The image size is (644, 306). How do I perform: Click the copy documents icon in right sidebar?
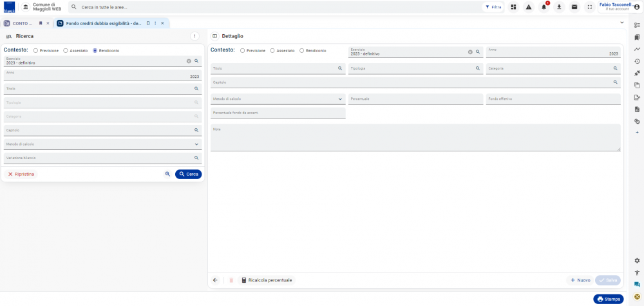click(x=637, y=86)
